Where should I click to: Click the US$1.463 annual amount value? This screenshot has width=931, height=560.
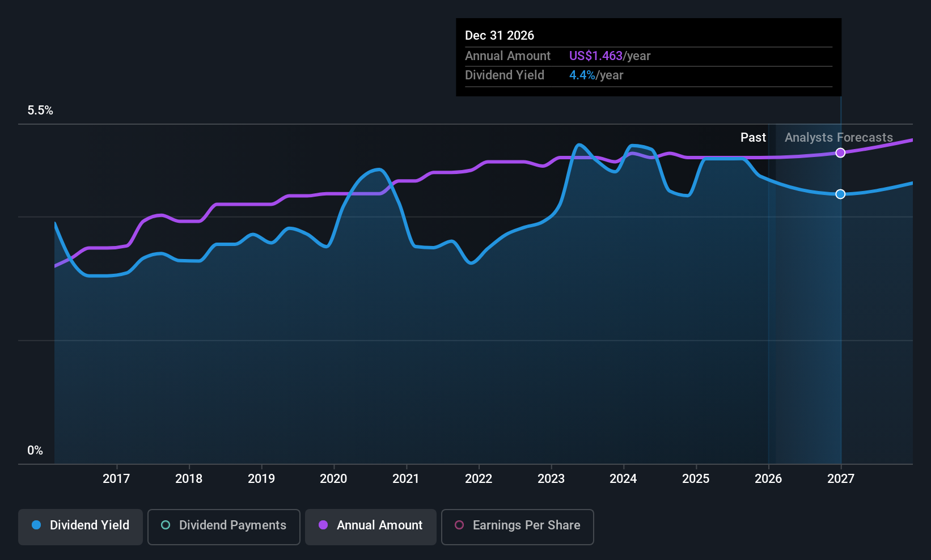click(596, 56)
